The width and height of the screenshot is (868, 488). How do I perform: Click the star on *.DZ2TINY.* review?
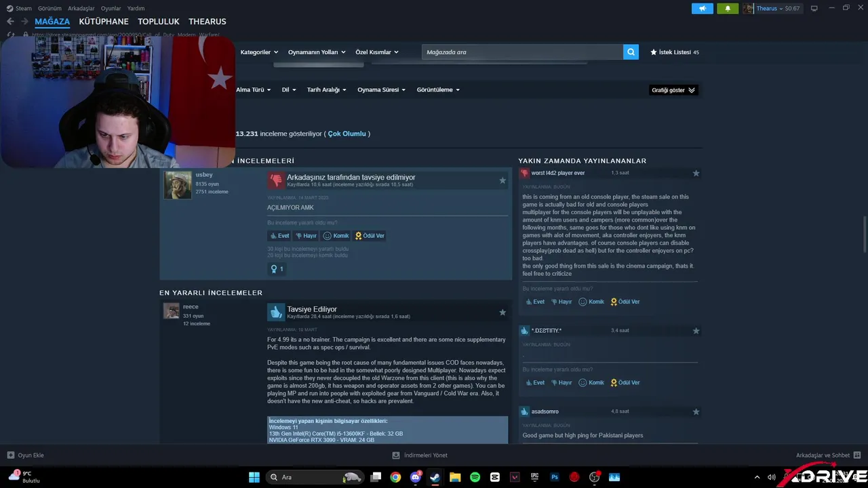point(696,331)
